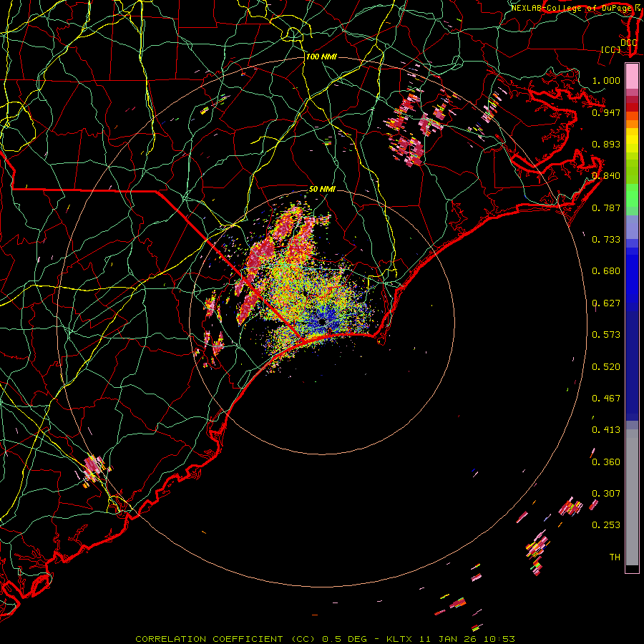Select the 0.893 legend value
Image resolution: width=644 pixels, height=644 pixels.
tap(606, 144)
